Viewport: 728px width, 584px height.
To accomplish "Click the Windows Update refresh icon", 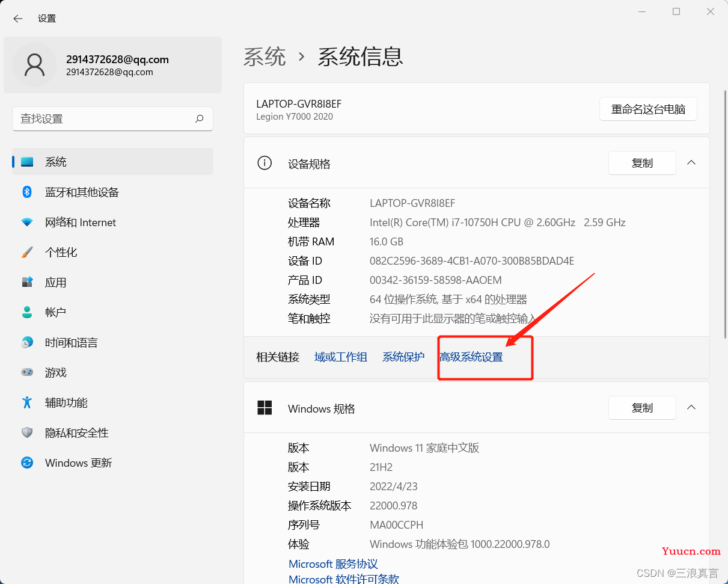I will pos(27,463).
